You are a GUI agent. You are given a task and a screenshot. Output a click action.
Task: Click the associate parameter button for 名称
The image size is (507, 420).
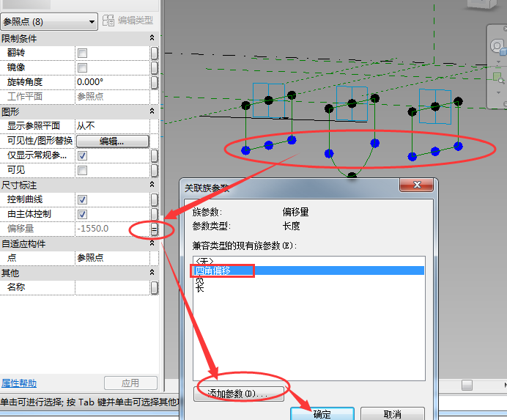[155, 288]
